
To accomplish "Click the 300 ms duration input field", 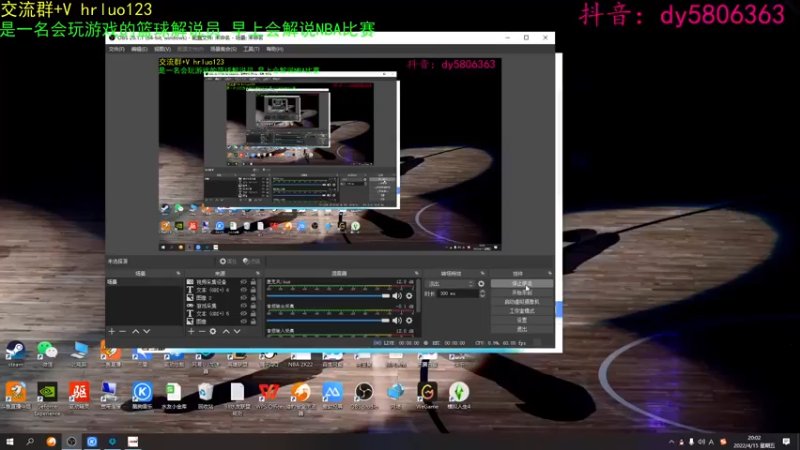I will [458, 294].
